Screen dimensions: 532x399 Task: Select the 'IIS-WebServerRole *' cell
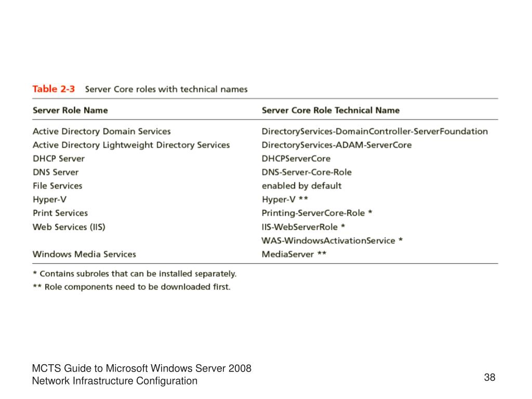(x=303, y=227)
